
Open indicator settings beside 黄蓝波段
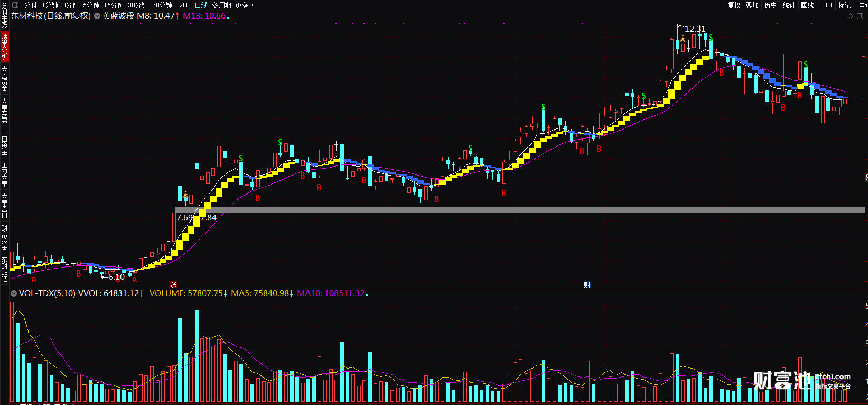97,16
